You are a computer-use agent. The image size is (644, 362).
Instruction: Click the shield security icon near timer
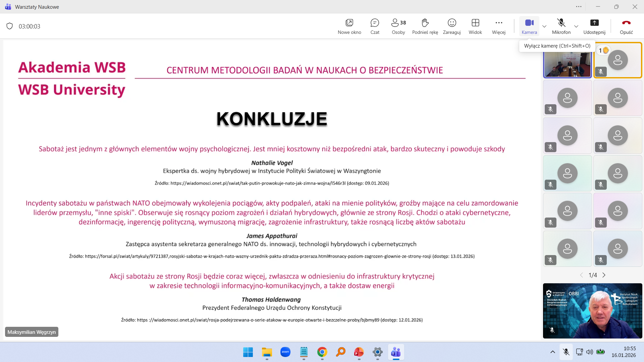(x=10, y=26)
